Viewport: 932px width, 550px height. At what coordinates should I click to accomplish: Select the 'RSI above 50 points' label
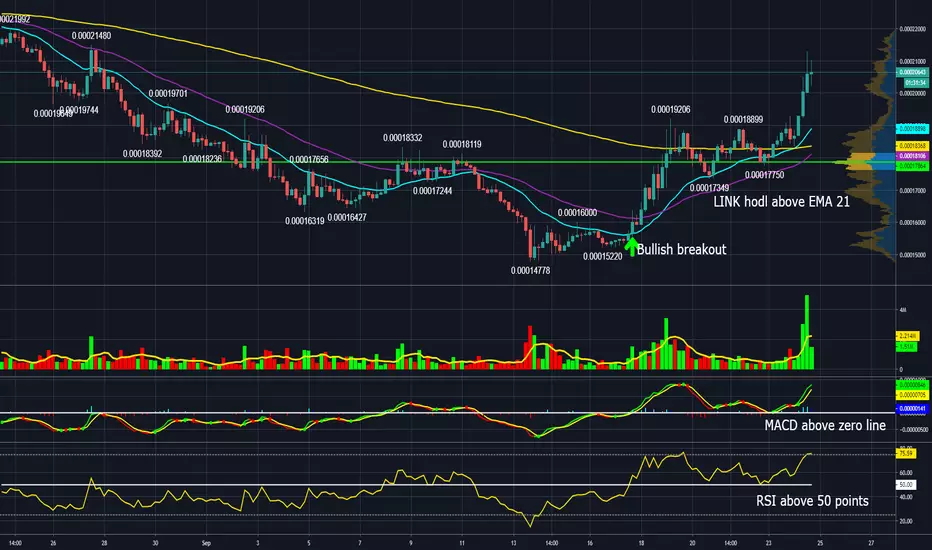[812, 501]
